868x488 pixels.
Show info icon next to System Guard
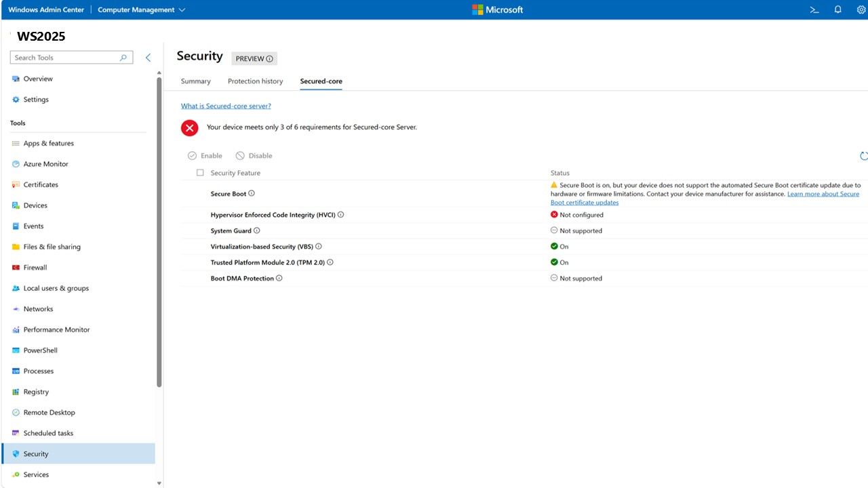pyautogui.click(x=257, y=230)
